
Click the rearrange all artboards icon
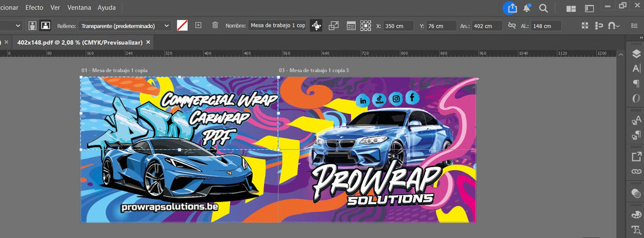click(x=586, y=26)
